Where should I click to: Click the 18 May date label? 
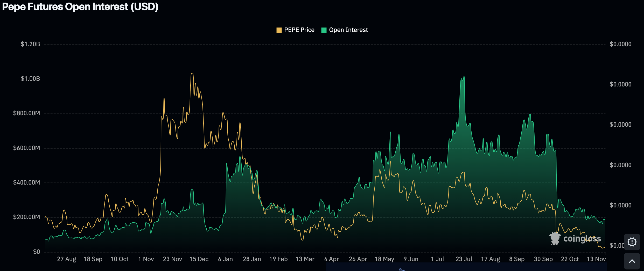[x=384, y=259]
